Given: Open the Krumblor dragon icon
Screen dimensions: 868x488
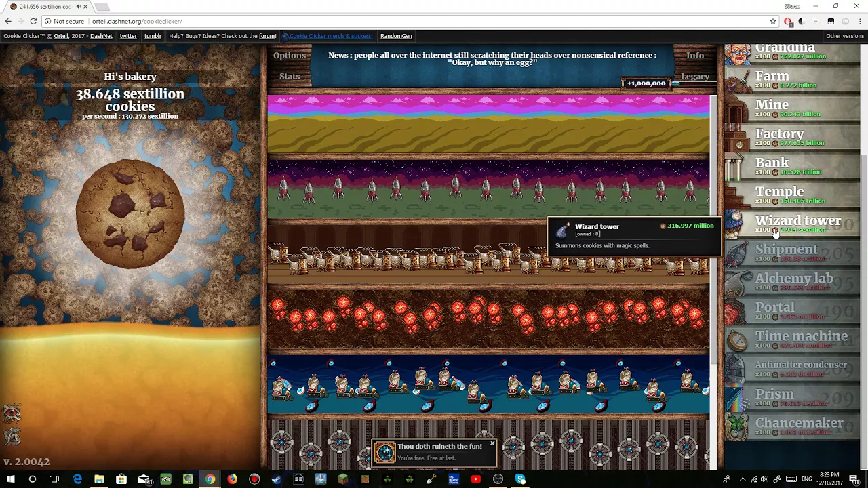Looking at the screenshot, I should click(12, 437).
